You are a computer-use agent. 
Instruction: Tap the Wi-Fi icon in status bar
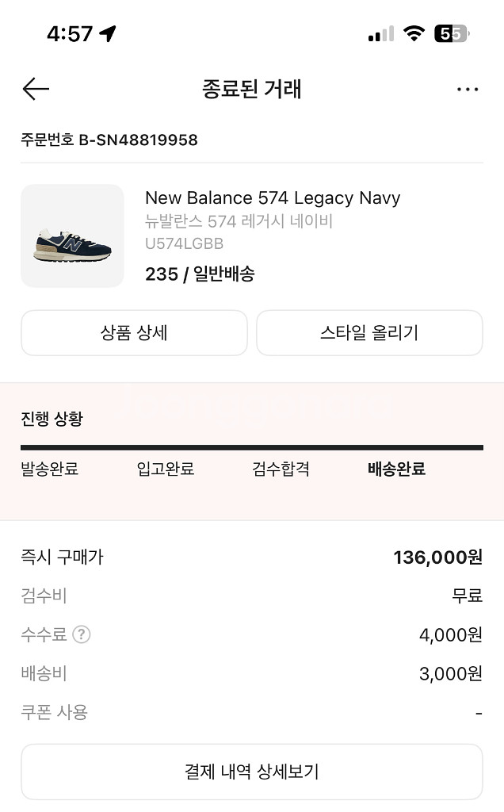click(x=413, y=33)
